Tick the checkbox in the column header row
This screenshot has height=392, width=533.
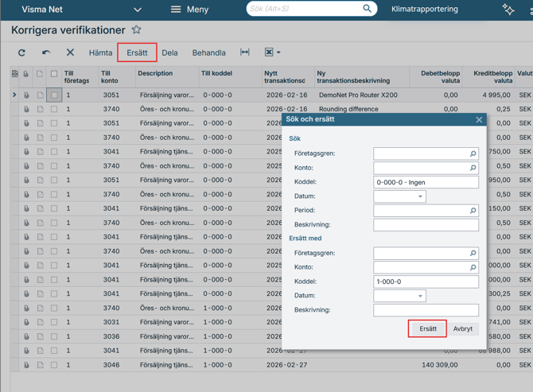pos(54,74)
